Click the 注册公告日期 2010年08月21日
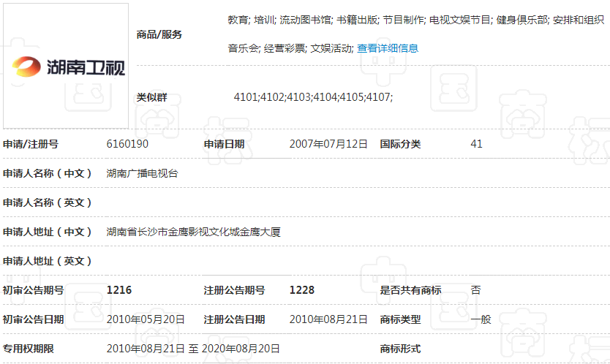The width and height of the screenshot is (610, 364). tap(328, 319)
